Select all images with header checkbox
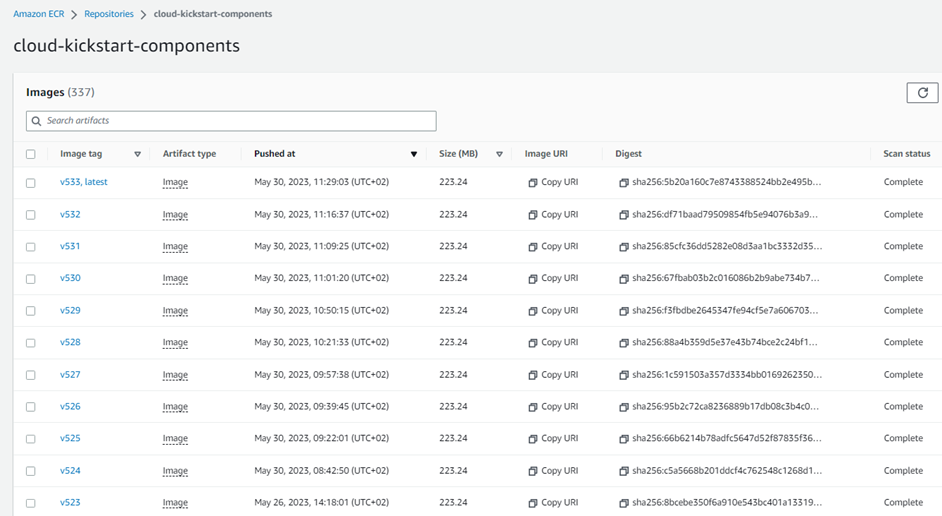Image resolution: width=942 pixels, height=516 pixels. tap(31, 154)
